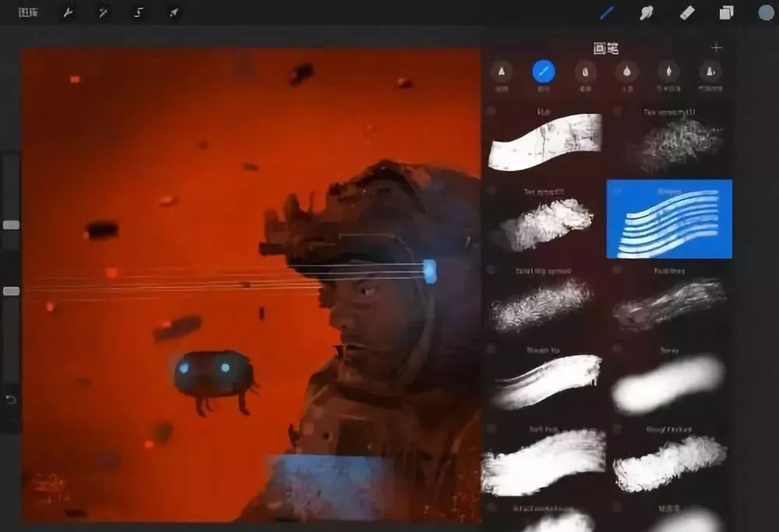Select the blue highlighted Stripes brush
This screenshot has width=779, height=532.
(669, 219)
